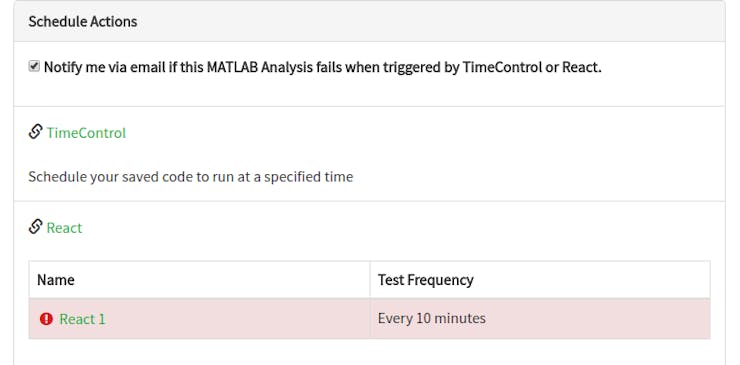
Task: Open the TimeControl link
Action: [x=86, y=133]
